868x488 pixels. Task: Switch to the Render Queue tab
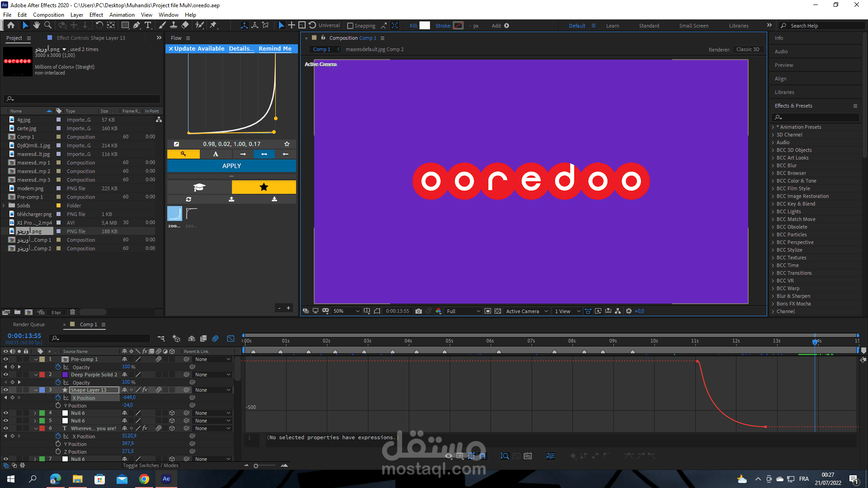[x=29, y=324]
